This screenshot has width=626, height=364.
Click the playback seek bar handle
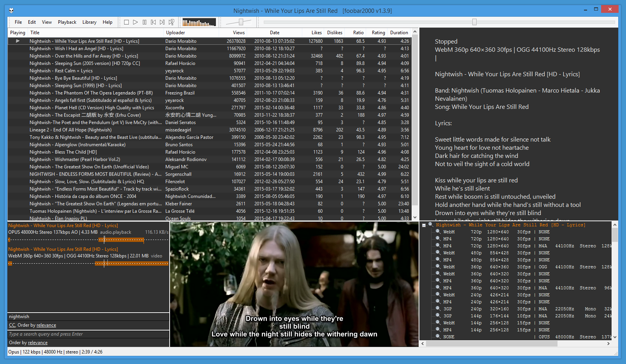point(474,22)
